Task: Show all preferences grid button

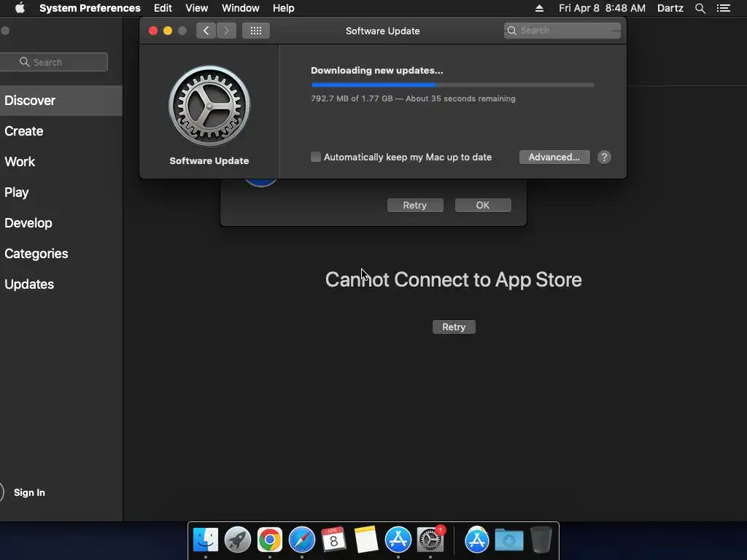Action: [x=256, y=31]
